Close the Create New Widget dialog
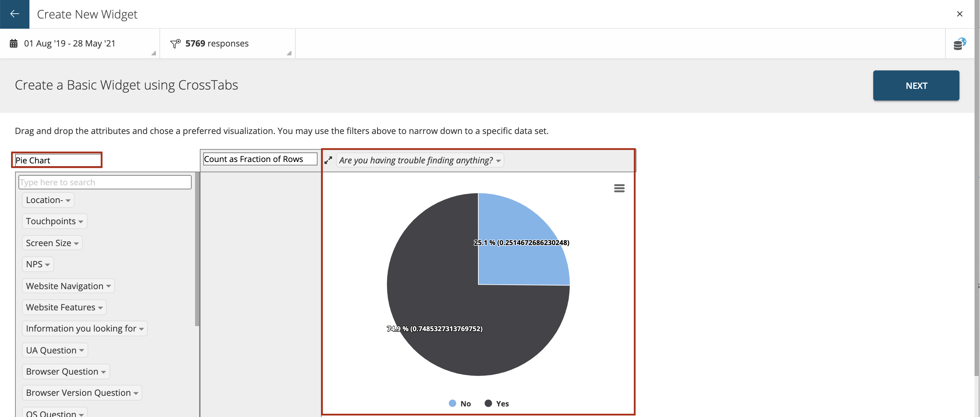This screenshot has width=980, height=417. click(x=959, y=14)
